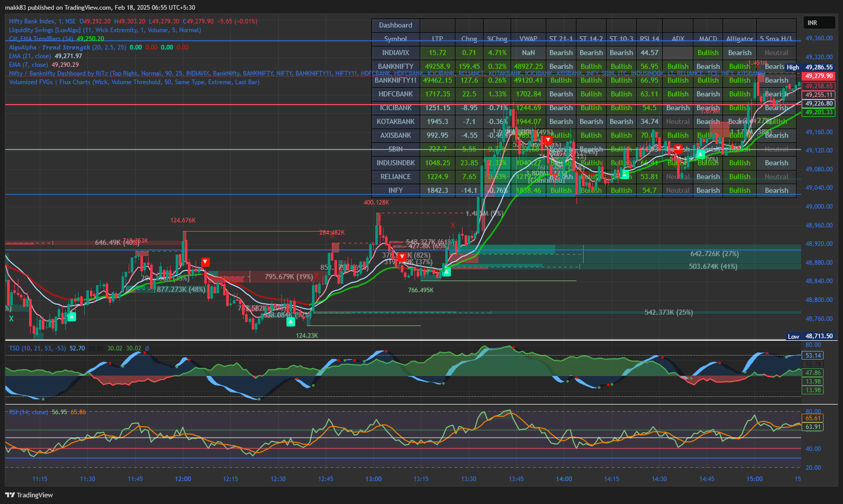
Task: Click the Dashboard table header cell
Action: 395,26
